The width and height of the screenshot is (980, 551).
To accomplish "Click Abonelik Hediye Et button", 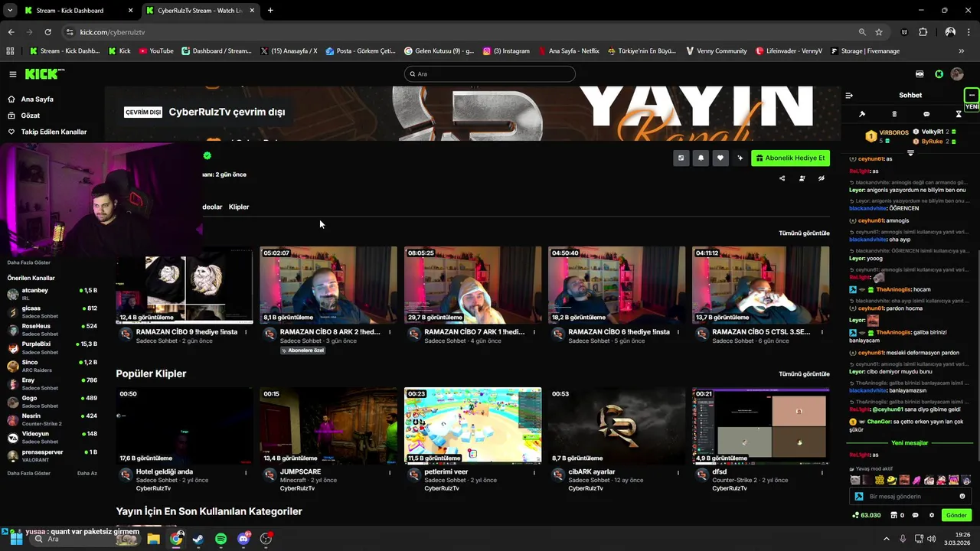I will point(790,158).
